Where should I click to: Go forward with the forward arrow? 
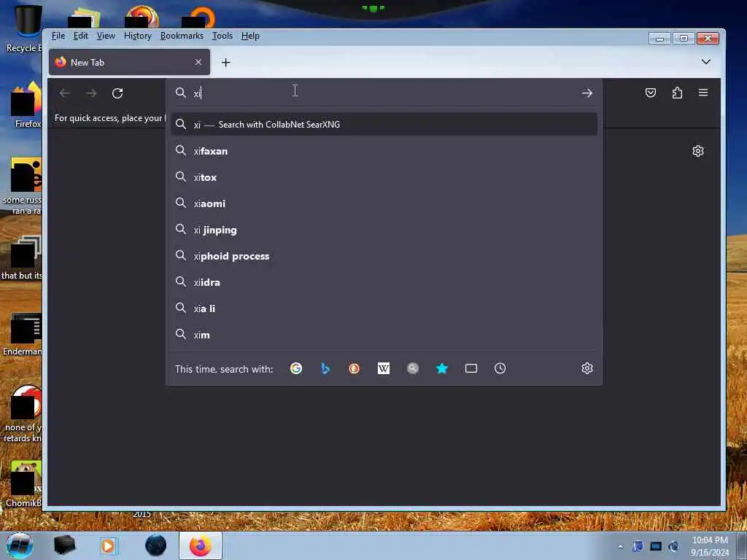click(91, 93)
